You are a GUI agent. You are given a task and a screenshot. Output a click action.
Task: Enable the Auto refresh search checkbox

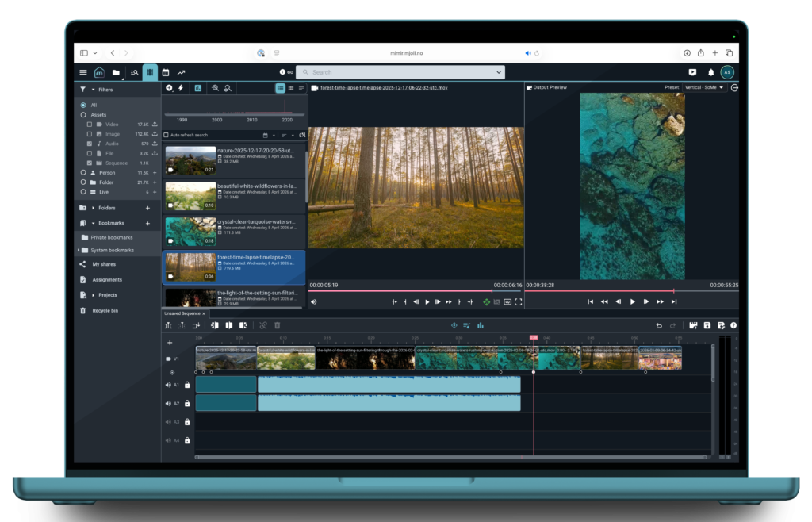click(x=167, y=135)
